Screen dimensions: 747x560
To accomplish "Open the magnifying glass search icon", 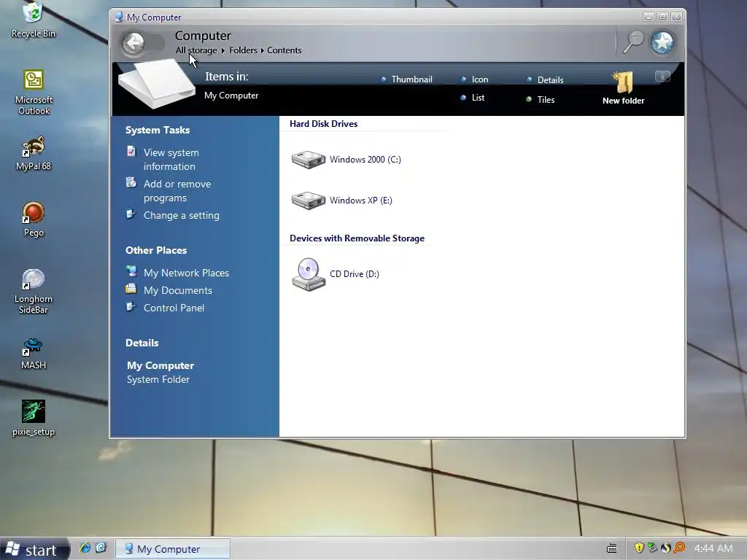I will coord(634,42).
